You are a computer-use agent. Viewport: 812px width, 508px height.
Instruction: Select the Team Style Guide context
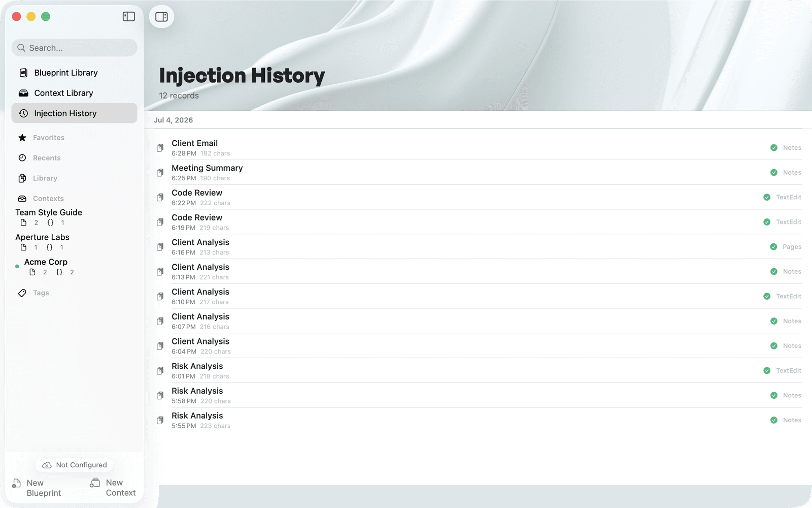[49, 217]
